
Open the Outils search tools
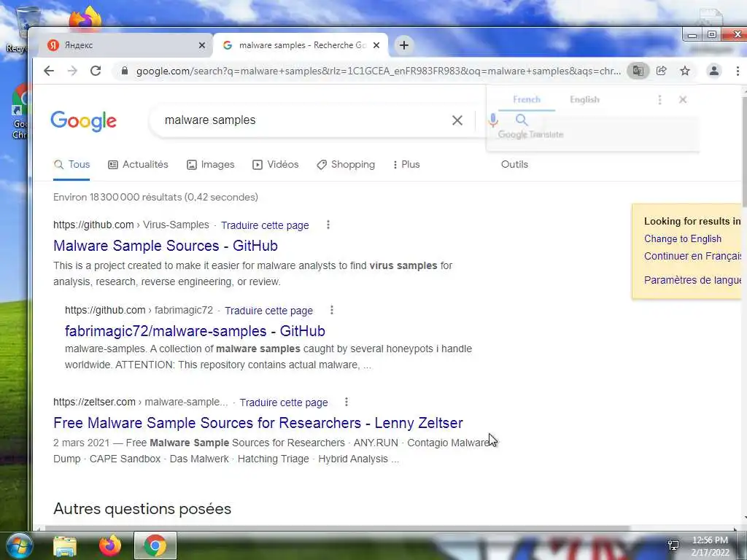[x=514, y=165]
